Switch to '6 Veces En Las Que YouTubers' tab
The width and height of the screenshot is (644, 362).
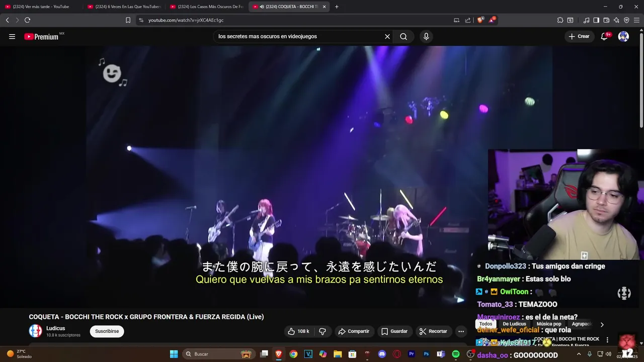[124, 7]
